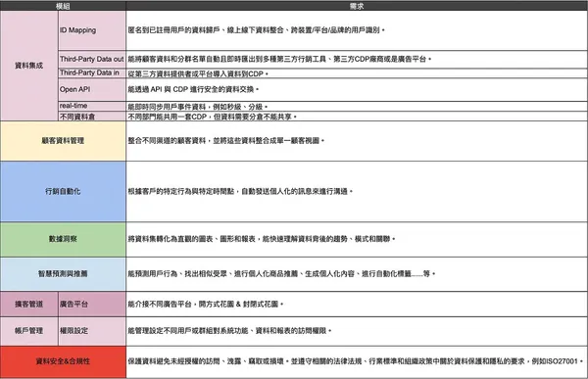Click requirement 整合不同渠道的顧客資料
The width and height of the screenshot is (588, 379).
pos(226,141)
